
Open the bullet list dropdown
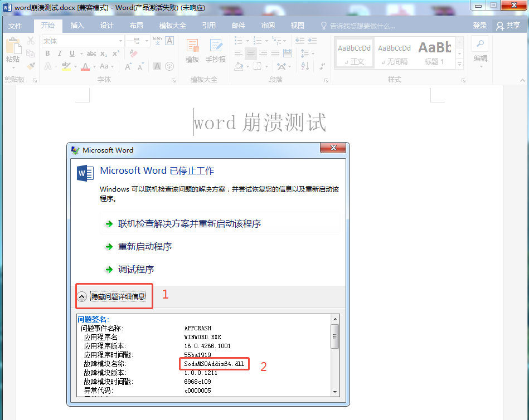tap(247, 41)
